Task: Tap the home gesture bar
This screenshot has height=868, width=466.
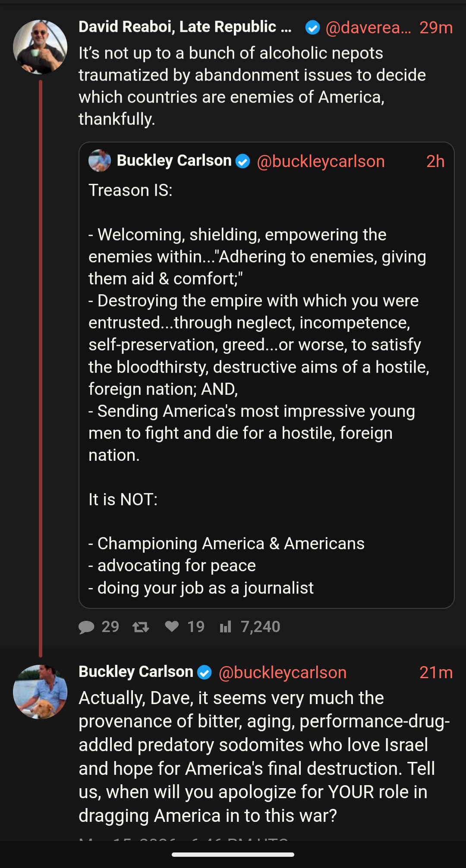Action: tap(233, 855)
